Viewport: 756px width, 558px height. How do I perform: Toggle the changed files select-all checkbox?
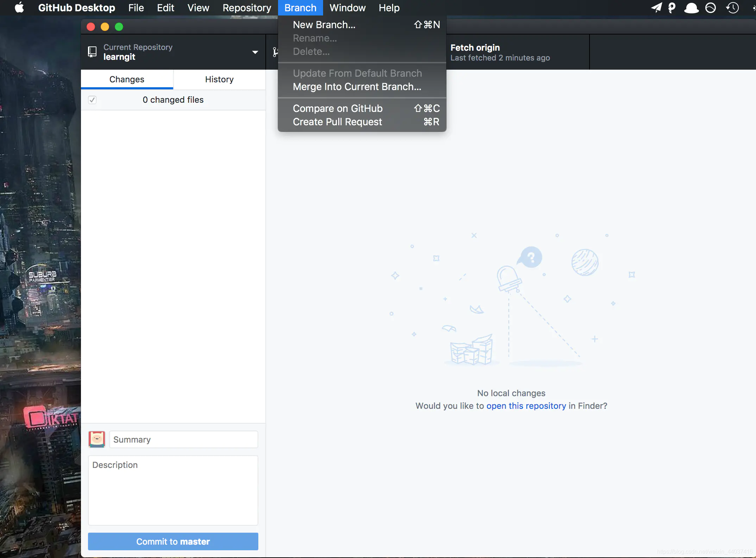[x=92, y=100]
